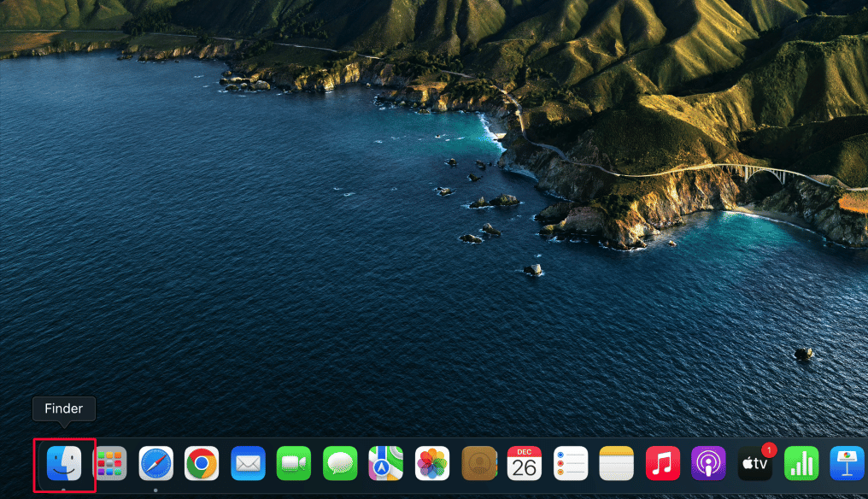The width and height of the screenshot is (868, 499).
Task: Launch Google Chrome from the Dock
Action: (202, 463)
